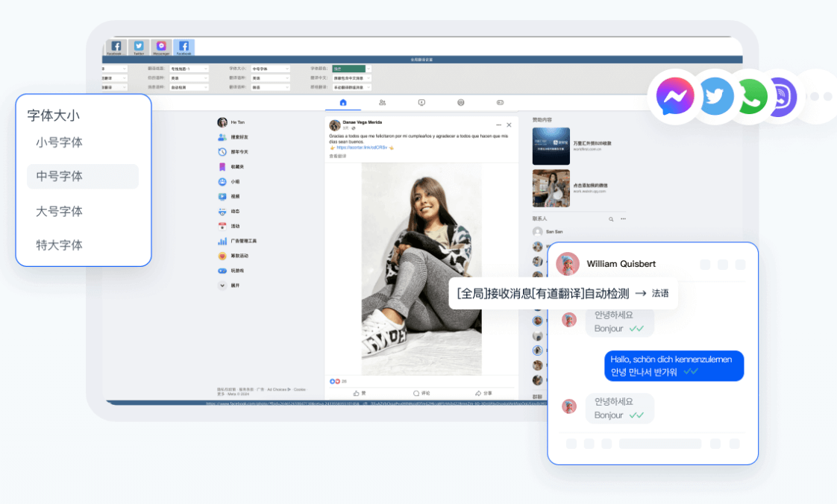Close Danae Vega Merida's post with X

click(509, 125)
